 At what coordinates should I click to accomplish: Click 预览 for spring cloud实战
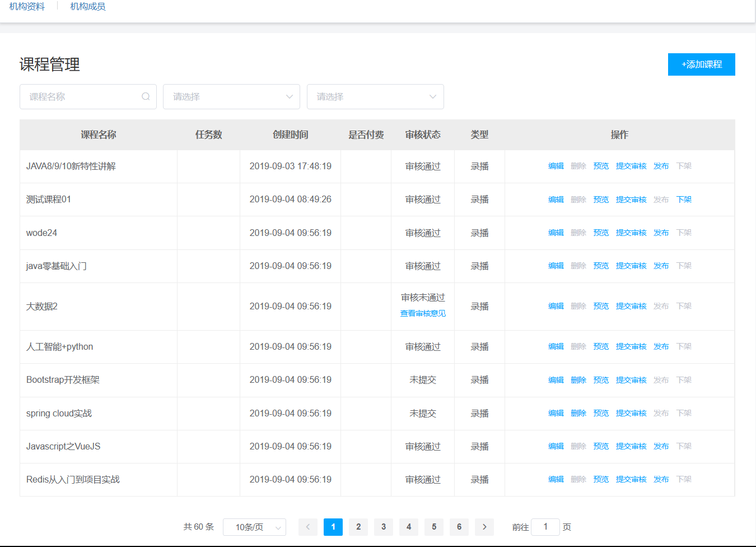(x=601, y=413)
